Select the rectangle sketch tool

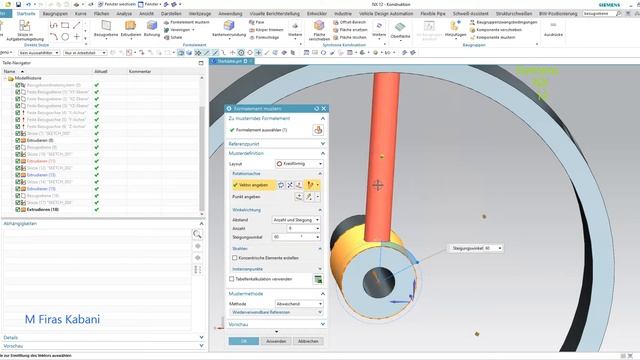pyautogui.click(x=65, y=25)
